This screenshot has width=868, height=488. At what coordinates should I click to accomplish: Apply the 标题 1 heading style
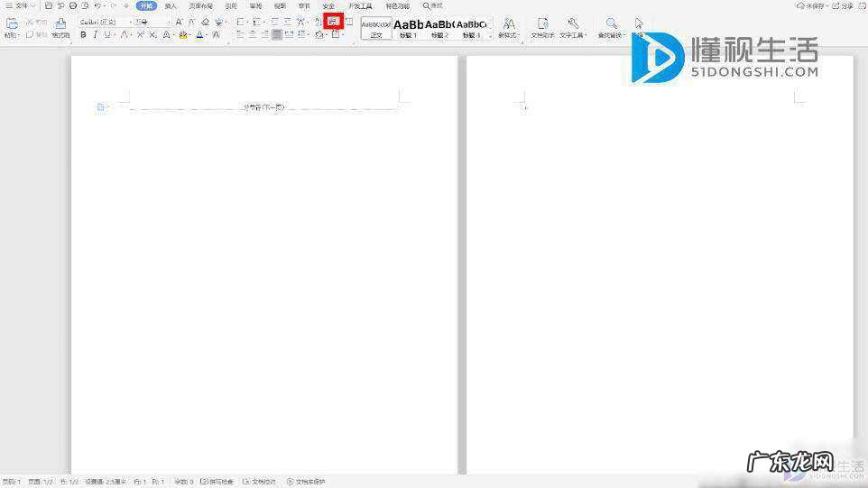point(409,28)
